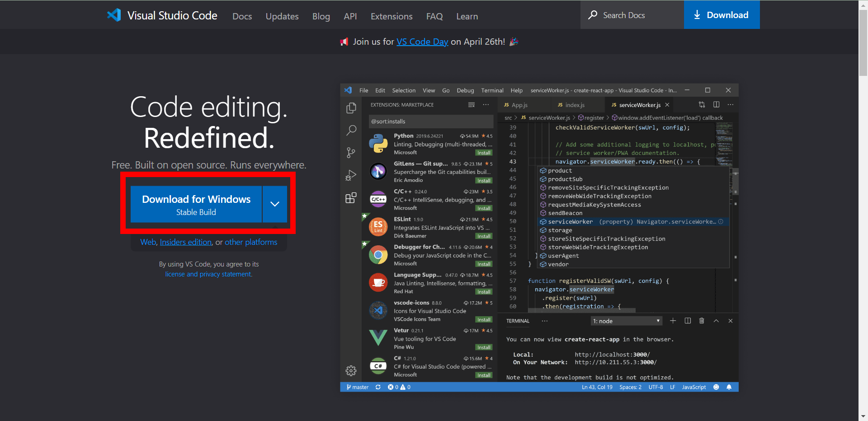Open the Run and Debug icon
The width and height of the screenshot is (868, 421).
coord(351,175)
